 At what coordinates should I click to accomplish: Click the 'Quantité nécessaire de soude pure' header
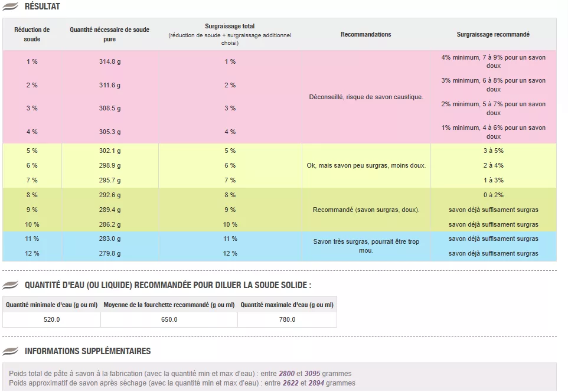coord(110,34)
